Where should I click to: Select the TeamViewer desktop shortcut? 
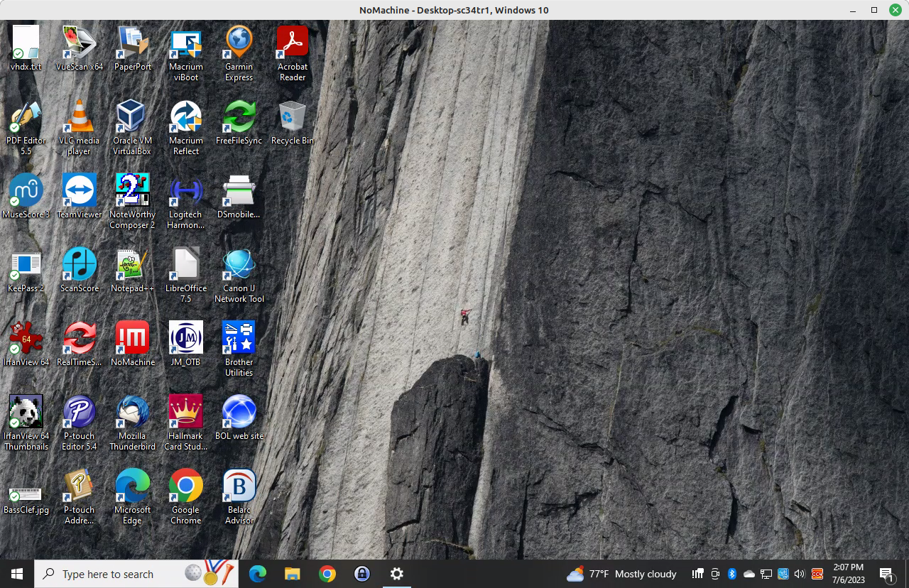(x=80, y=196)
